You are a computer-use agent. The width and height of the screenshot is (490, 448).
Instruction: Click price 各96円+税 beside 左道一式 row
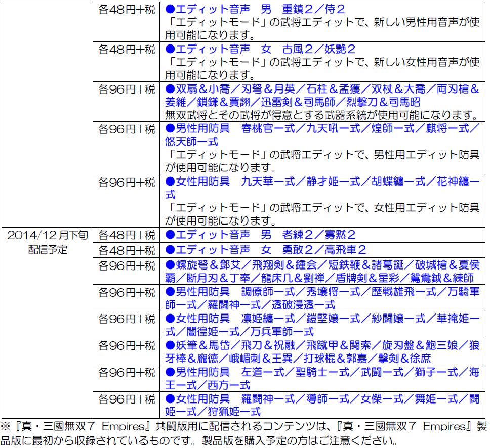pyautogui.click(x=127, y=373)
